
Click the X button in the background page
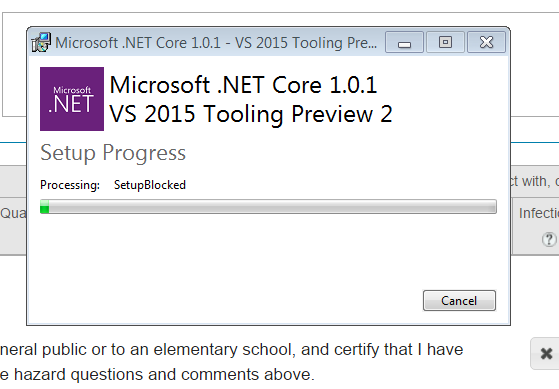546,353
